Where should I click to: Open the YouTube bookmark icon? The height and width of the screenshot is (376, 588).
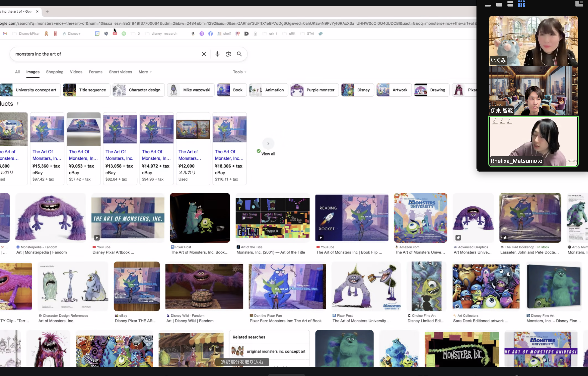pyautogui.click(x=115, y=34)
